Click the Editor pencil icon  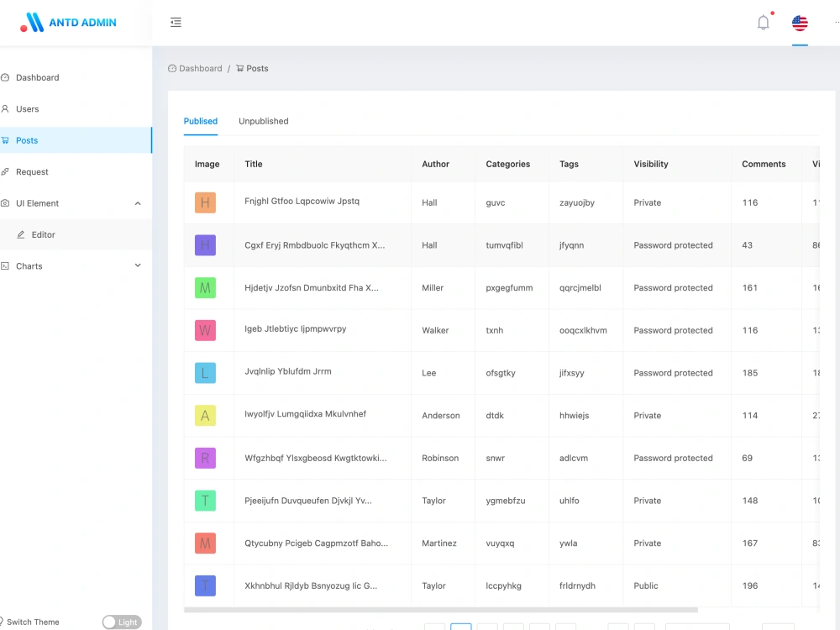point(21,234)
